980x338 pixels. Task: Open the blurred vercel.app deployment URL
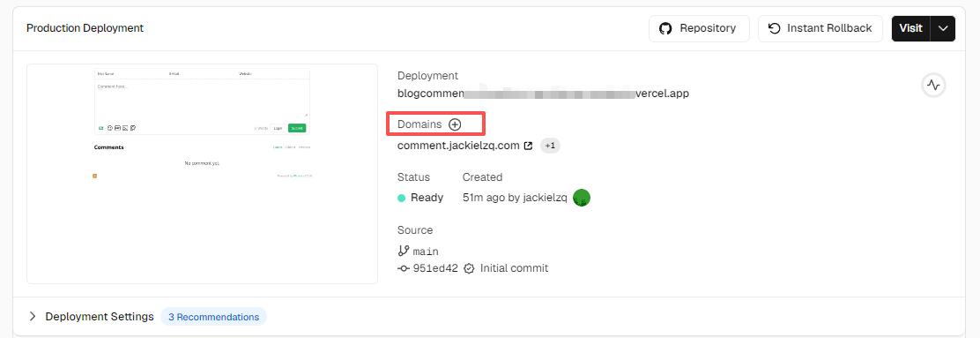point(543,94)
